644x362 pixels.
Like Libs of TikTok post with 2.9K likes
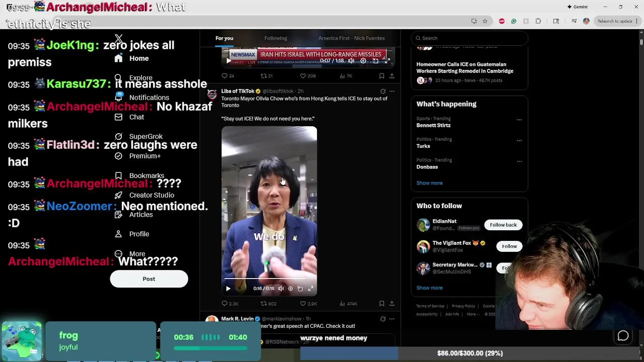tap(308, 304)
